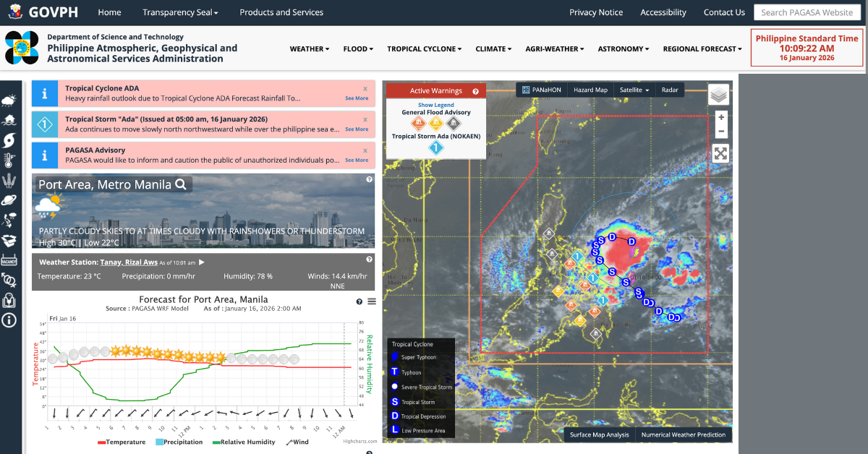The height and width of the screenshot is (454, 868).
Task: Click the thermometer climate sidebar icon
Action: coord(9,160)
